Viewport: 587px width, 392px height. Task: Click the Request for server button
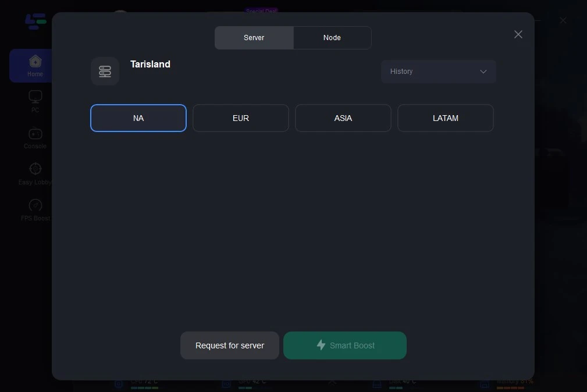tap(229, 345)
